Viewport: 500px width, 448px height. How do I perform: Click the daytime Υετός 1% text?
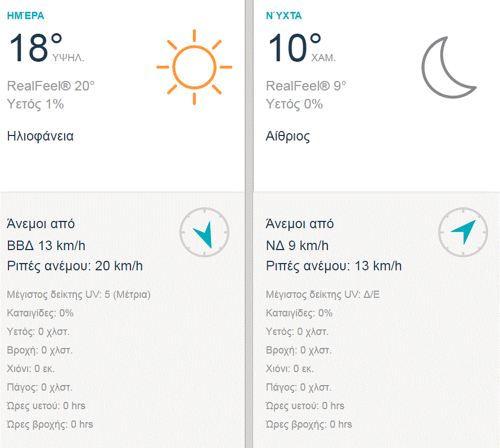coord(35,104)
